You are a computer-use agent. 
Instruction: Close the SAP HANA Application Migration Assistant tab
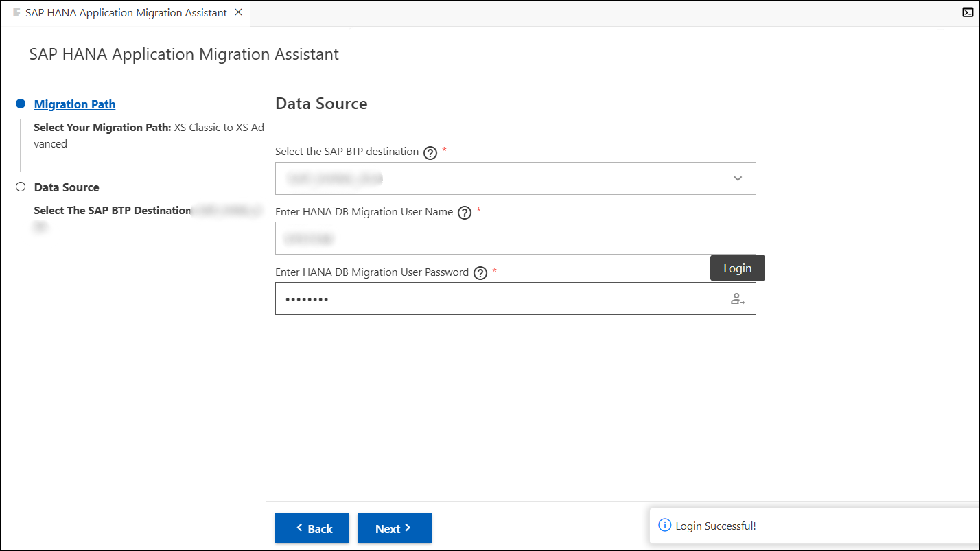point(238,12)
